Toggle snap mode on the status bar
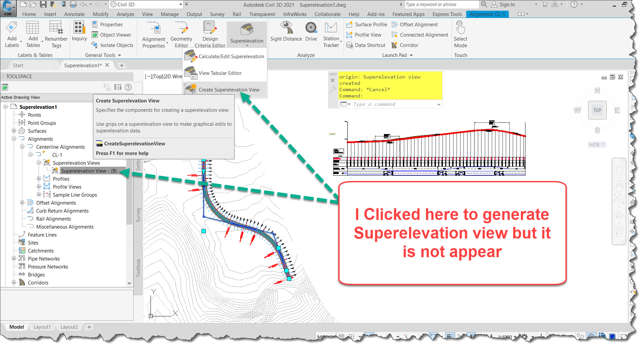The width and height of the screenshot is (644, 349). [x=352, y=337]
